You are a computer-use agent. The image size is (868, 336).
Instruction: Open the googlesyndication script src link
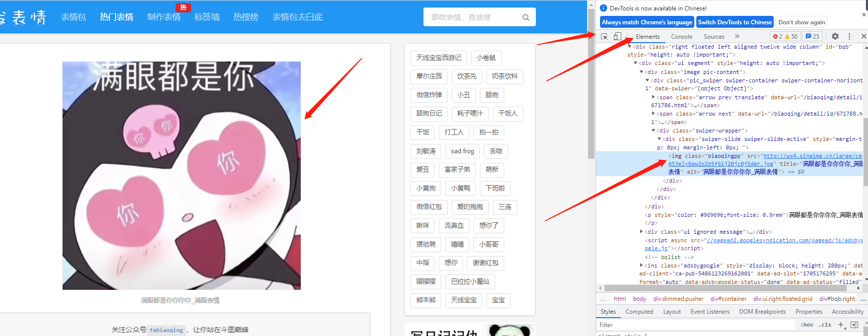tap(784, 240)
